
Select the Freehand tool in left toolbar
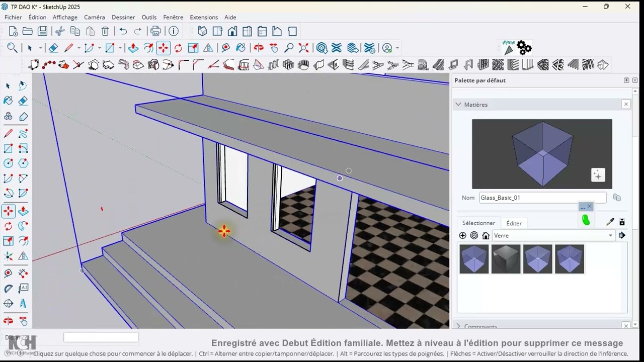coord(23,133)
